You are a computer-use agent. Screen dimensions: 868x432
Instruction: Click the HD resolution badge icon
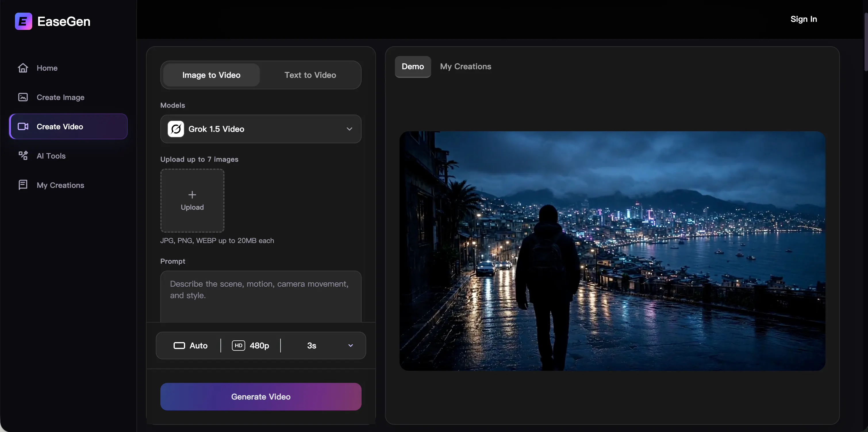tap(238, 346)
